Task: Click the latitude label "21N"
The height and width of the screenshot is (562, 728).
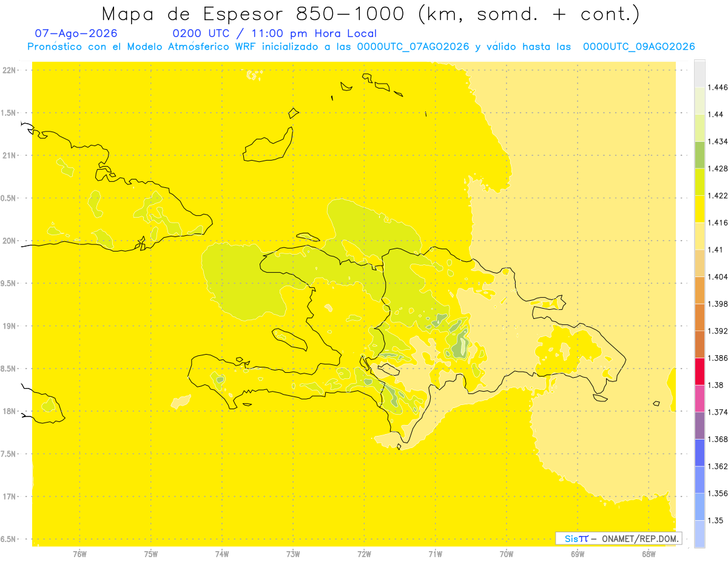Action: 10,155
